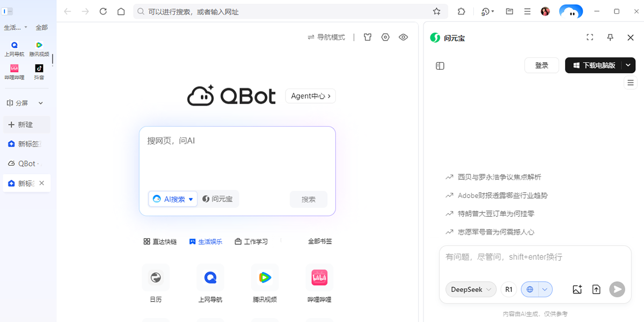
Task: Open suggestion 西贝与罗永浩争议焦点解析
Action: click(493, 177)
